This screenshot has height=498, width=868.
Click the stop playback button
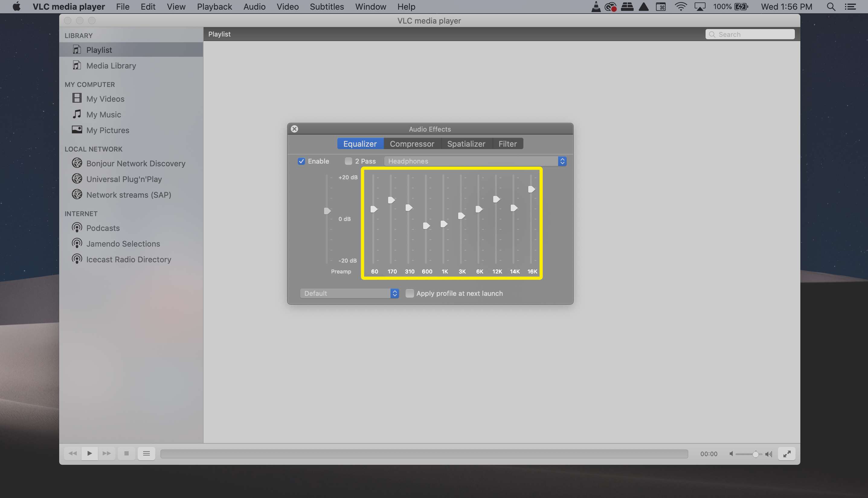click(x=126, y=454)
